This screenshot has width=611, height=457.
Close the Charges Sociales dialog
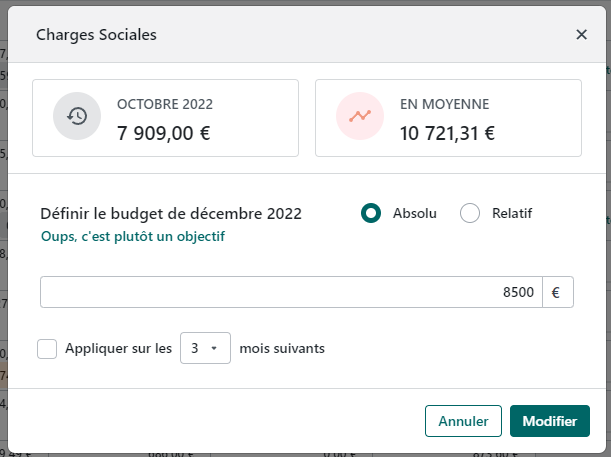coord(581,35)
